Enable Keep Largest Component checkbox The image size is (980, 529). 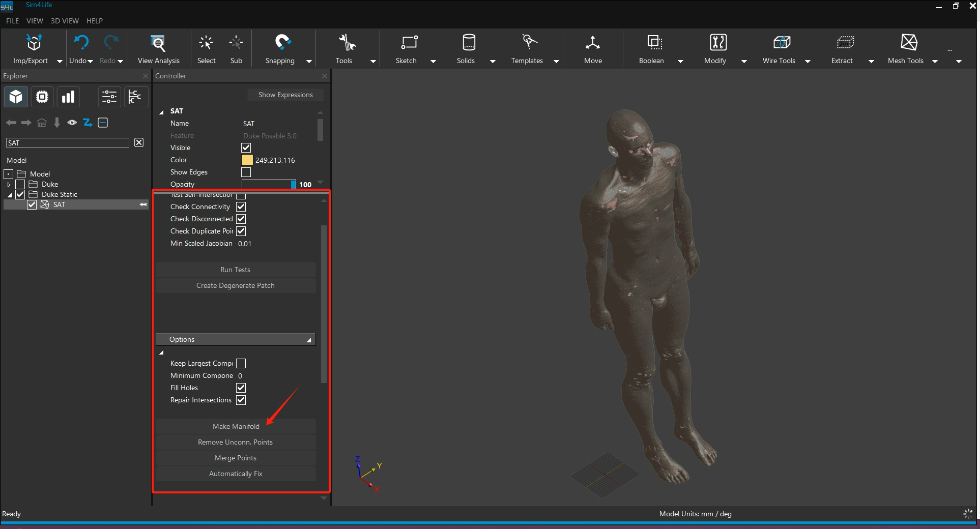click(x=241, y=363)
